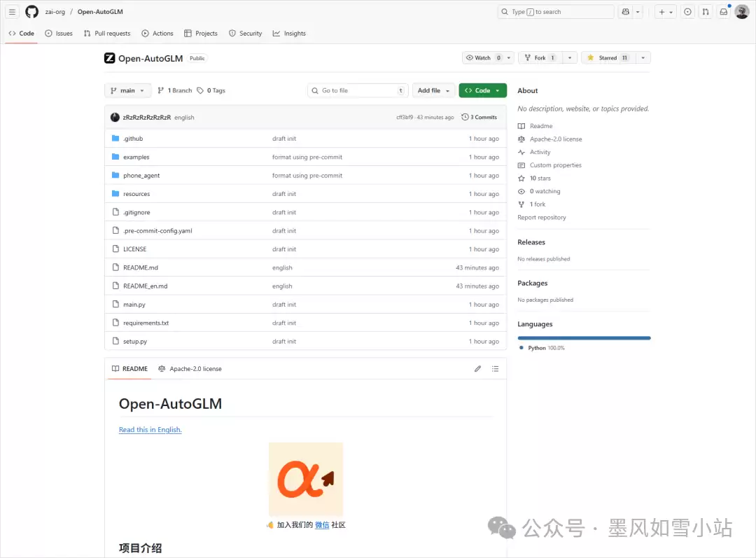View the 3 Commits history

(479, 118)
